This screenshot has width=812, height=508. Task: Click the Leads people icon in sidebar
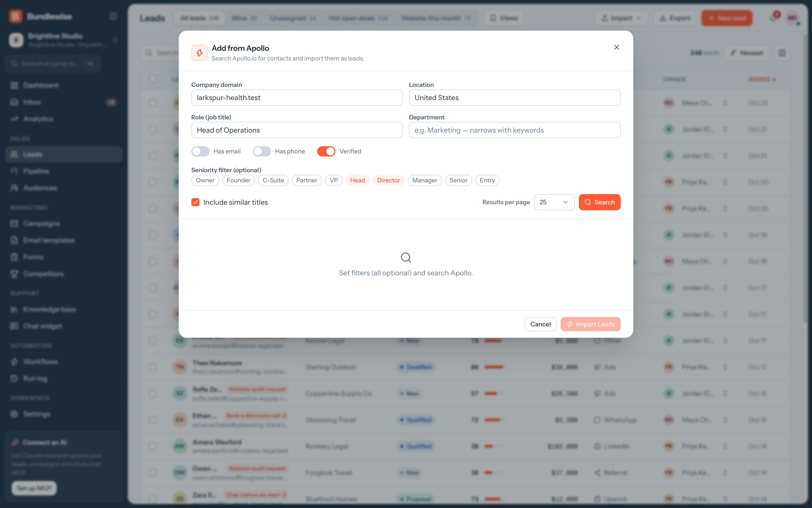coord(14,154)
